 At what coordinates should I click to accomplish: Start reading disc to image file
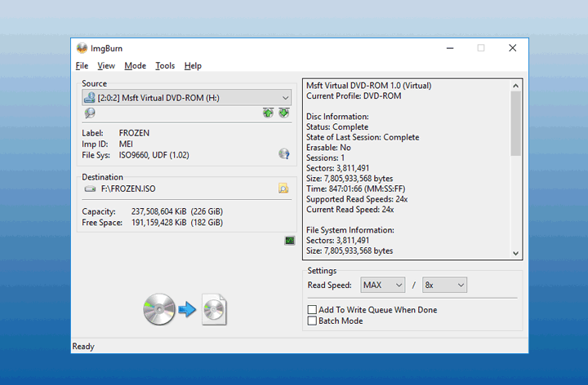(x=185, y=309)
